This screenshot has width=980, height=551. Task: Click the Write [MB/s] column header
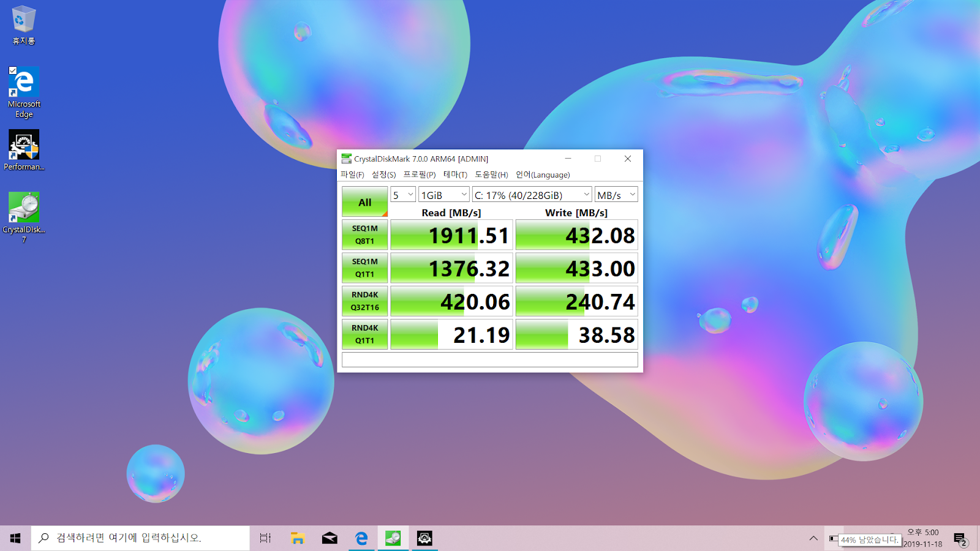click(576, 212)
